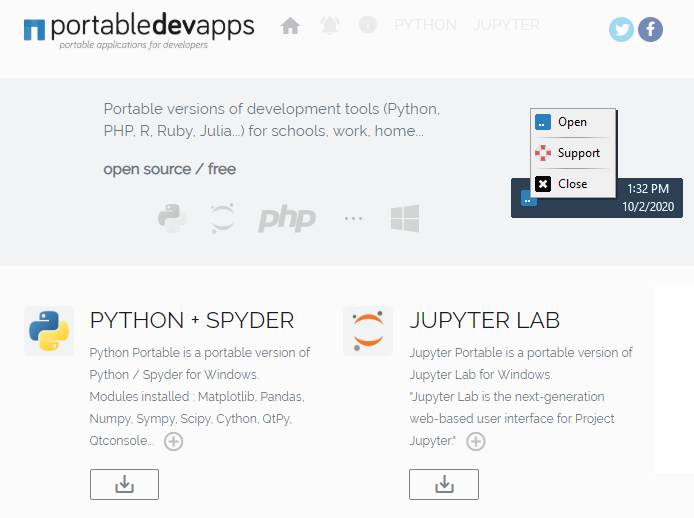Screen dimensions: 694x518
Task: Click the blue Open icon in tray menu
Action: pyautogui.click(x=543, y=122)
